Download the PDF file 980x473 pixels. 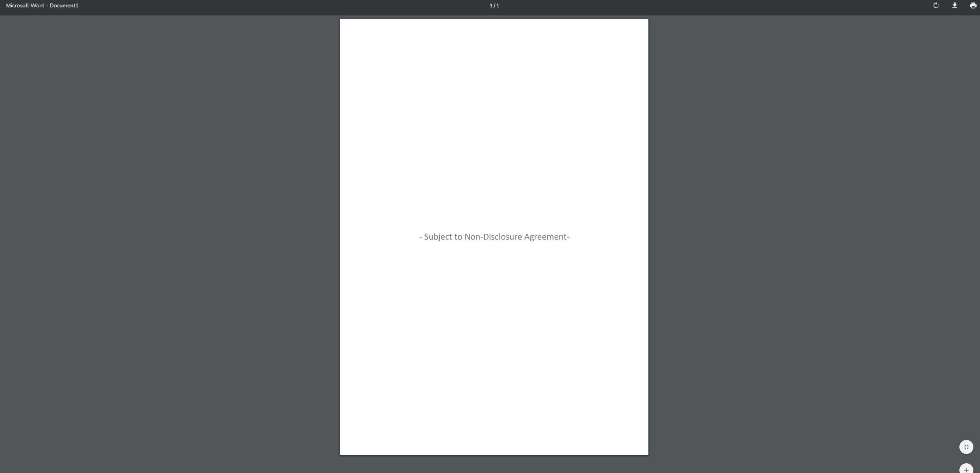point(954,5)
